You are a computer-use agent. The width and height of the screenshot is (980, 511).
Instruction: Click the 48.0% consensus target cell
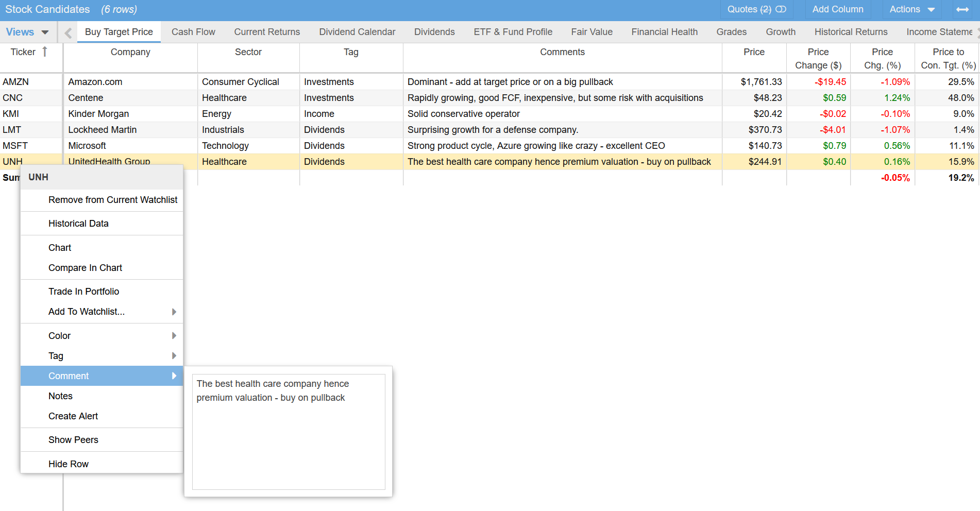click(948, 98)
